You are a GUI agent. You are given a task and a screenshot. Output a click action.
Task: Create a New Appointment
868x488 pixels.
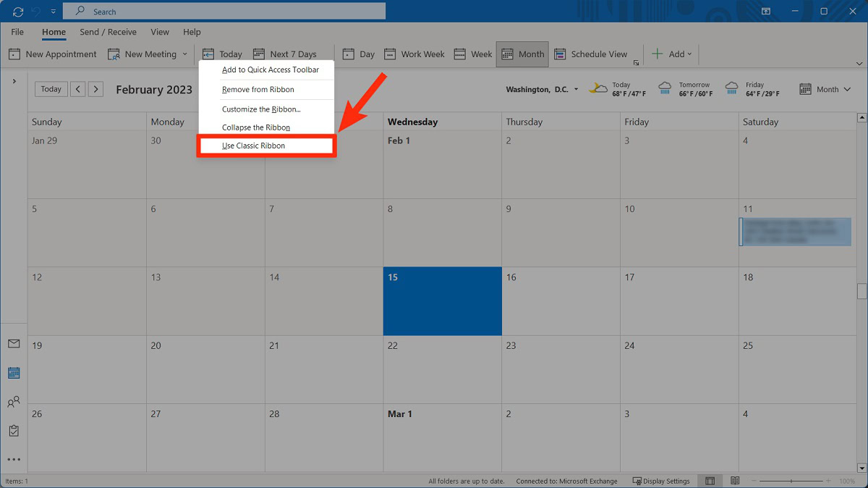[53, 54]
